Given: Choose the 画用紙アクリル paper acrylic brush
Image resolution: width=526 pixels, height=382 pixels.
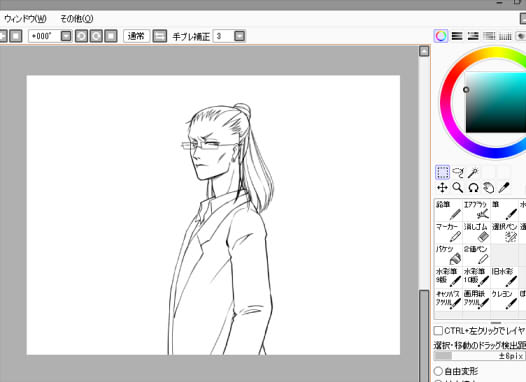Looking at the screenshot, I should tap(476, 299).
